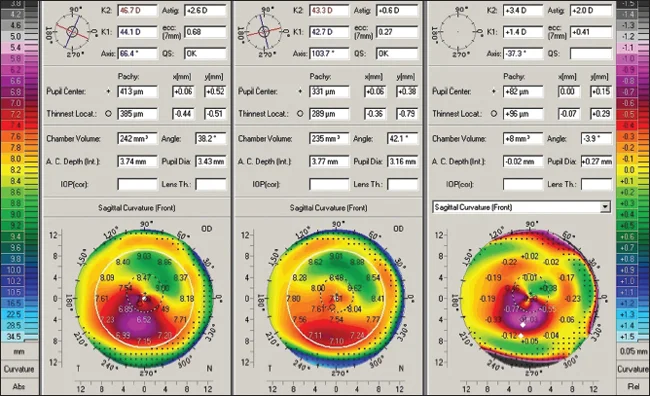650x396 pixels.
Task: Click the ecc field showing 0.27
Action: [x=397, y=32]
